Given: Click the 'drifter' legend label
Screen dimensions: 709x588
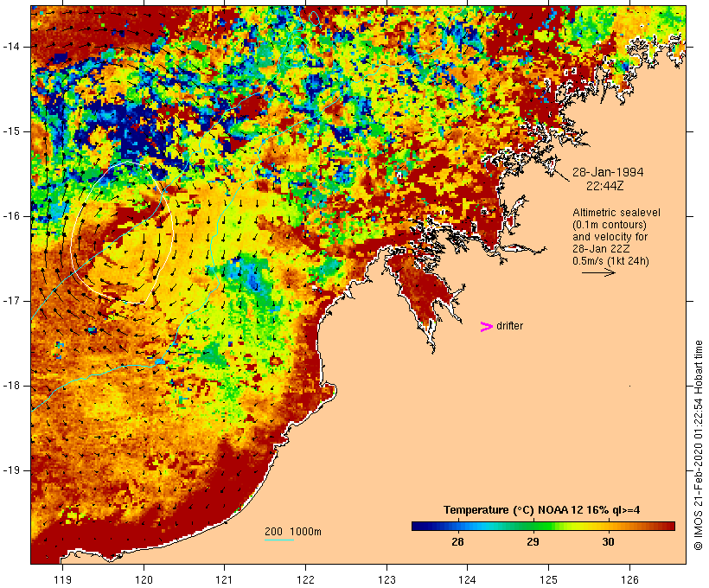Looking at the screenshot, I should point(509,326).
